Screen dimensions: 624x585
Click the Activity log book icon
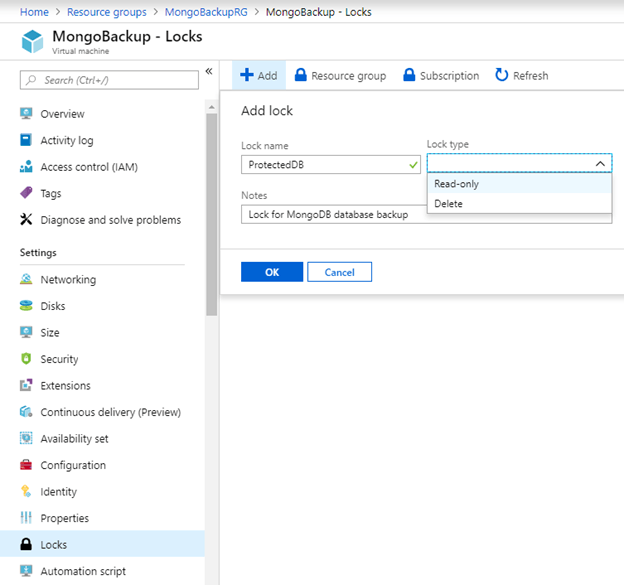click(26, 140)
